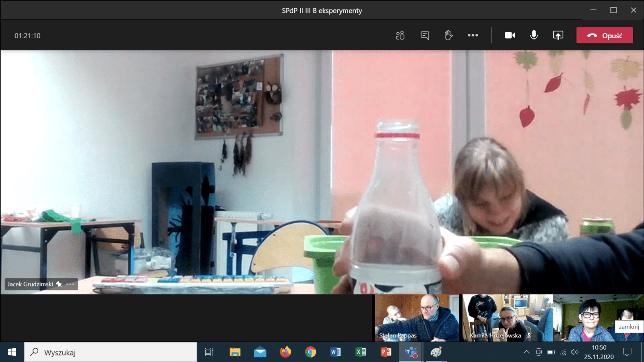Open the More actions ellipsis menu

tap(473, 35)
